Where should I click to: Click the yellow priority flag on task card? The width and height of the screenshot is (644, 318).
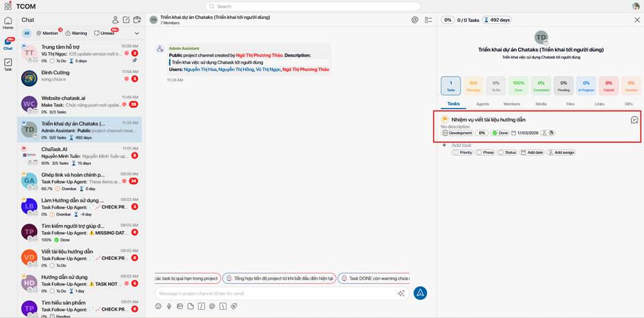click(x=445, y=120)
